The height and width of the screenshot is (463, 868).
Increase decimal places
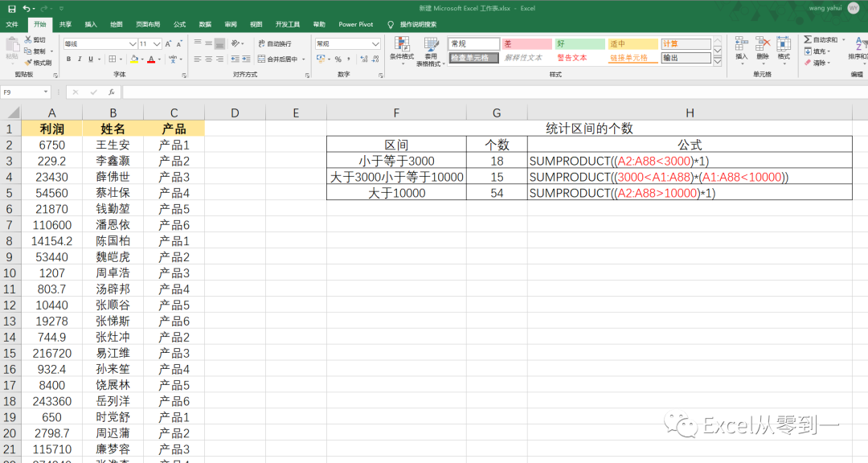(x=364, y=59)
